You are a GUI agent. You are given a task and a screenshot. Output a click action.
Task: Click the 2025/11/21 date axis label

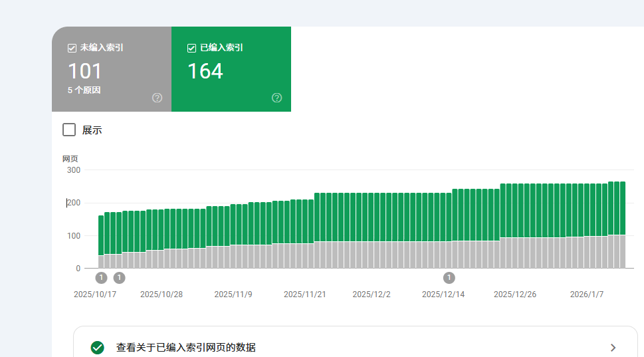click(x=304, y=294)
